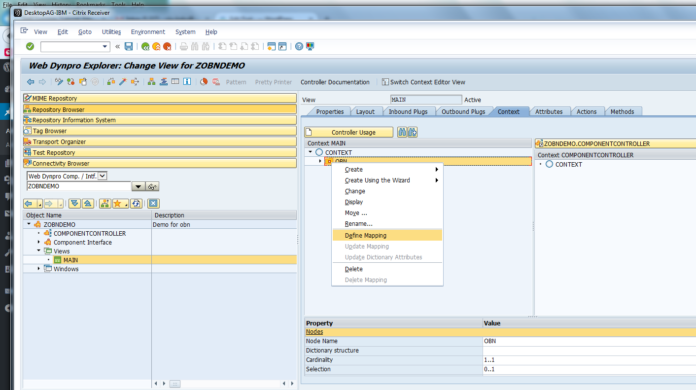Expand the Component Interface tree node
The width and height of the screenshot is (696, 390).
tap(39, 242)
